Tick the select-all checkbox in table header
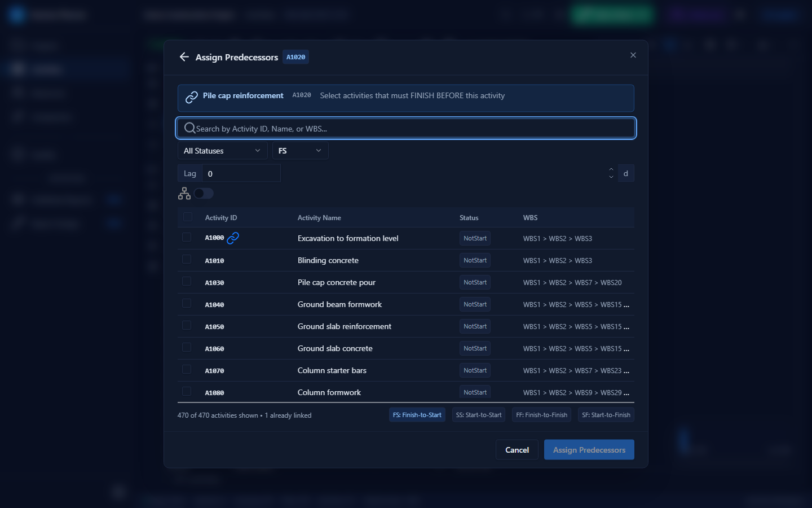 (x=188, y=217)
